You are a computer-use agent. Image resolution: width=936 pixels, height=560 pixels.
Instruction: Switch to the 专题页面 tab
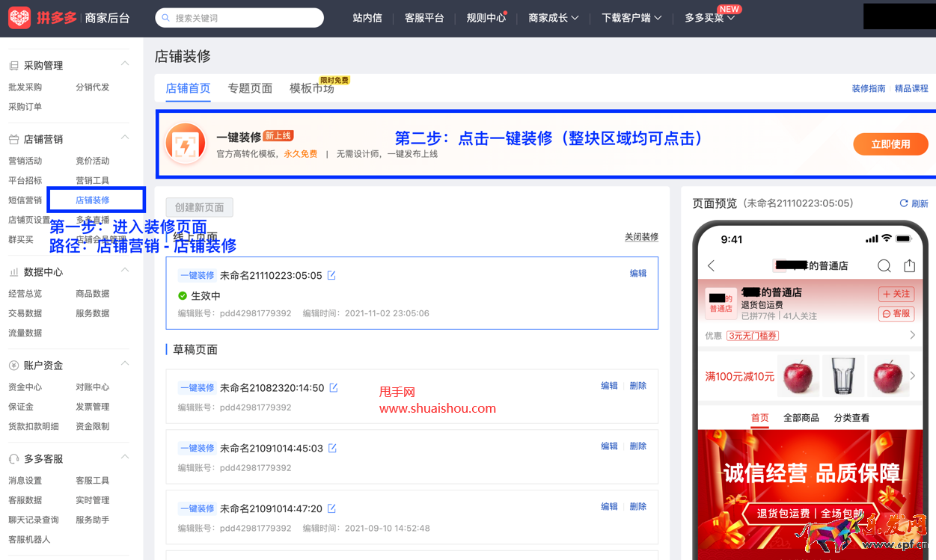tap(250, 88)
